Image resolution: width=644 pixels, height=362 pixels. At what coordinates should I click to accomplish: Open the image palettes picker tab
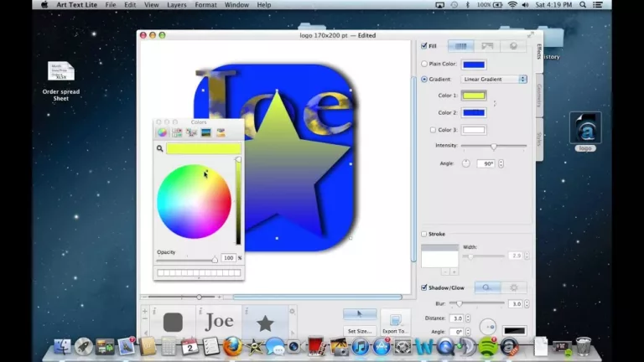206,132
